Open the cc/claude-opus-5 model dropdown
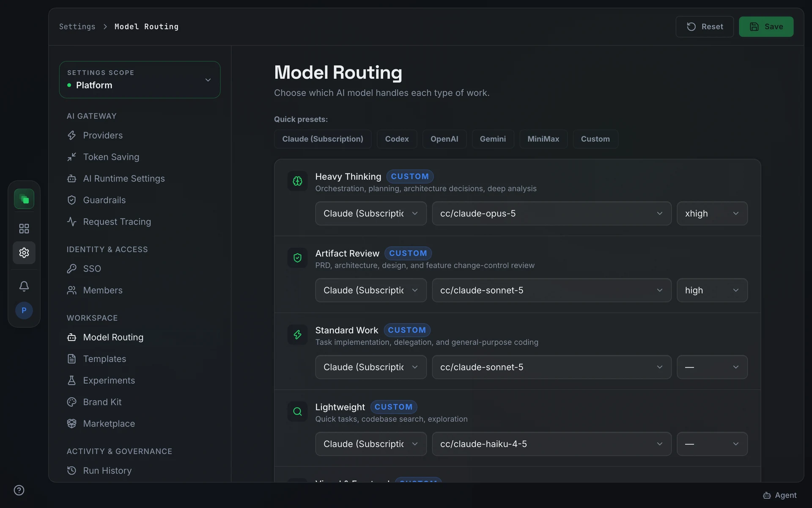The height and width of the screenshot is (508, 812). tap(551, 213)
